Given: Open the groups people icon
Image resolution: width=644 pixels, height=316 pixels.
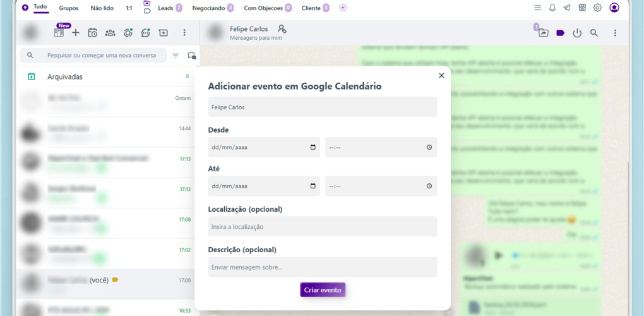Looking at the screenshot, I should [x=110, y=33].
